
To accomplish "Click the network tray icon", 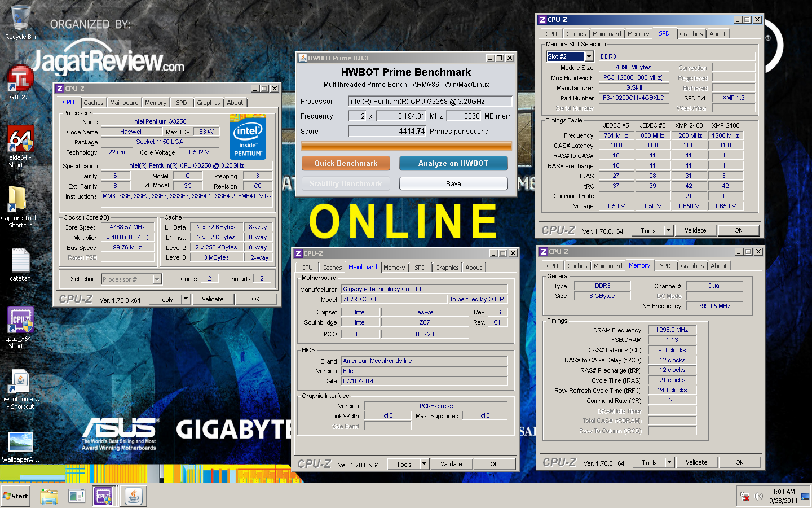I will tap(745, 496).
